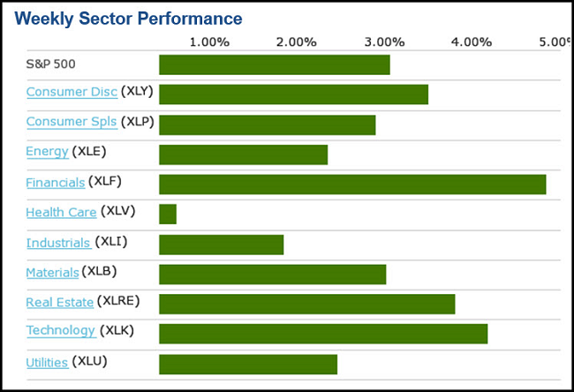Image resolution: width=574 pixels, height=392 pixels.
Task: Click the S&P 500 green bar
Action: (274, 64)
